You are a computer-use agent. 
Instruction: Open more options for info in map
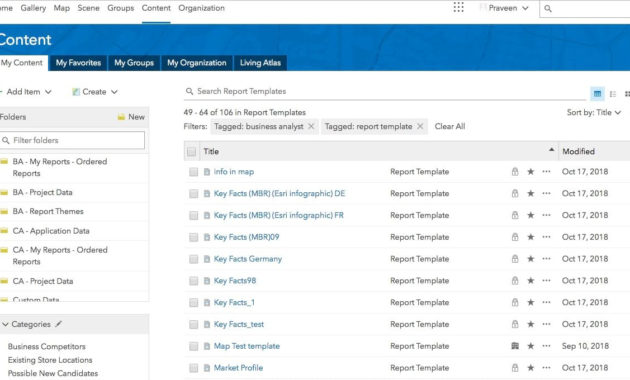click(546, 172)
